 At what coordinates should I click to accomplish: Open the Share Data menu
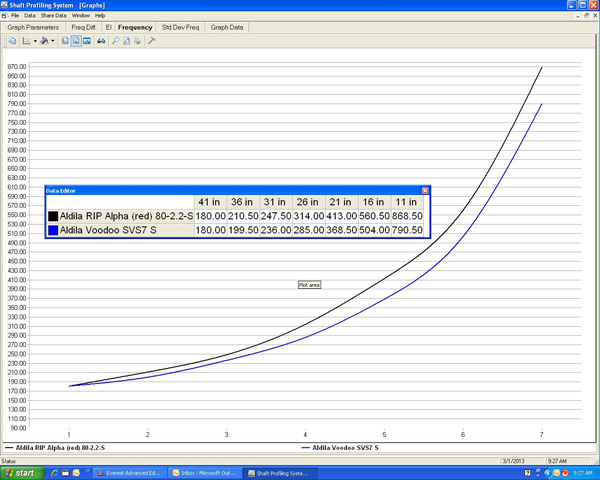point(54,16)
